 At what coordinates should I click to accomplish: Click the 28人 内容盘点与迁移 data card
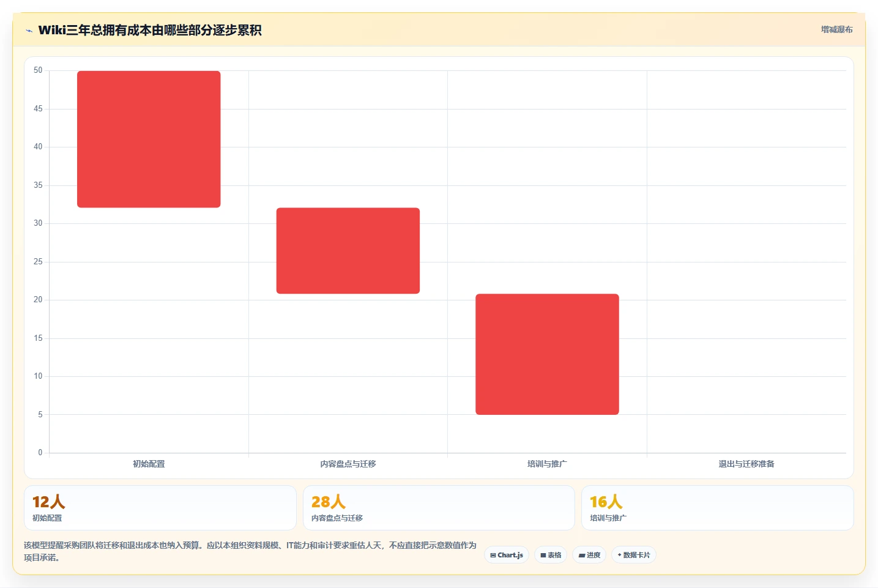[439, 508]
